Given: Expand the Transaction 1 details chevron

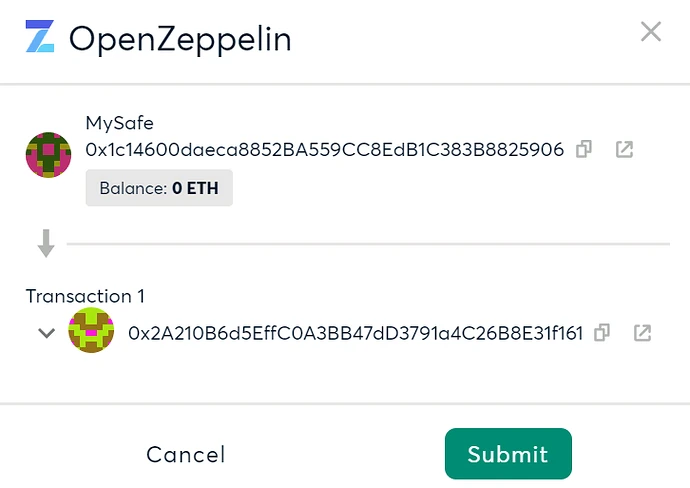Looking at the screenshot, I should point(46,333).
